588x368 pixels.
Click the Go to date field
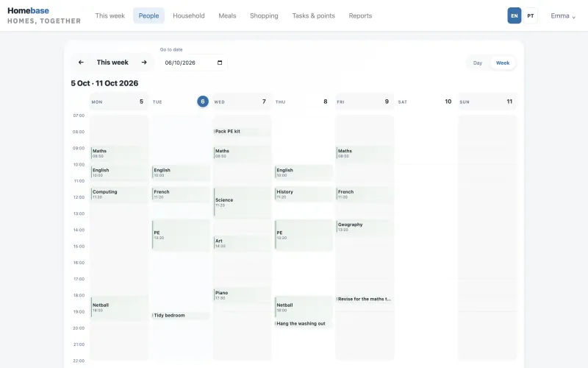[193, 63]
